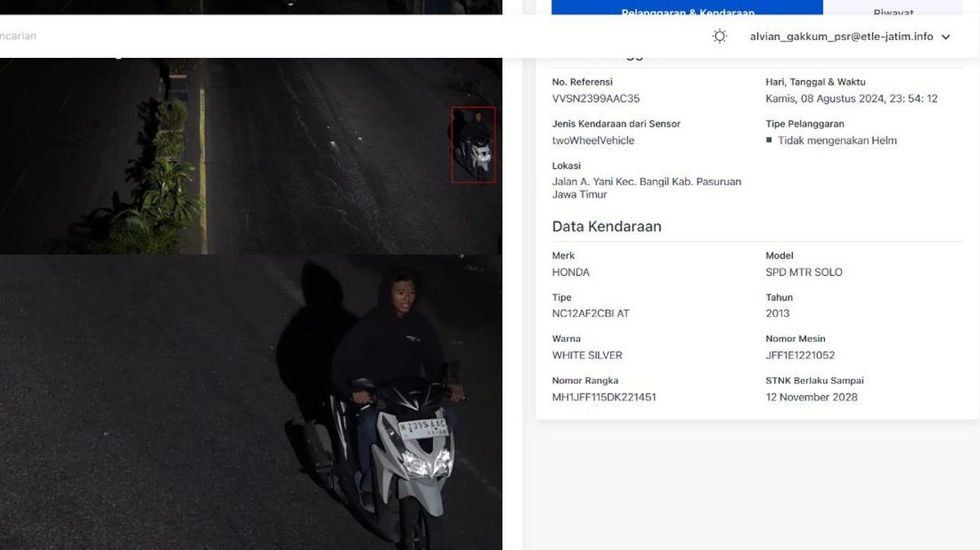This screenshot has height=550, width=980.
Task: Click the Tidak mengenakan Helm violation entry
Action: (x=835, y=140)
